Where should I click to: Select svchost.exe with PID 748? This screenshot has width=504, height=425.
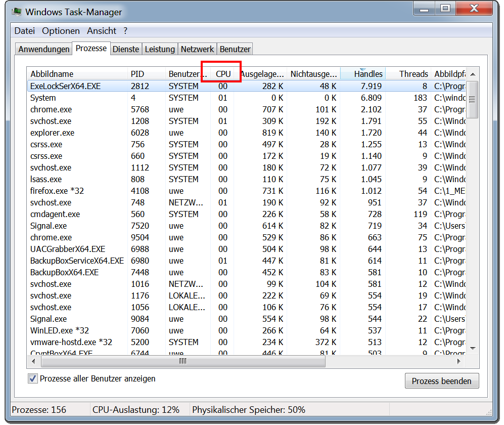(246, 202)
